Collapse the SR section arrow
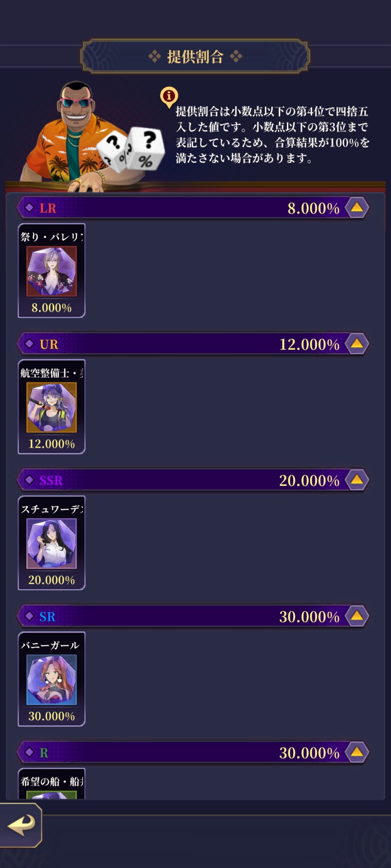 click(357, 616)
